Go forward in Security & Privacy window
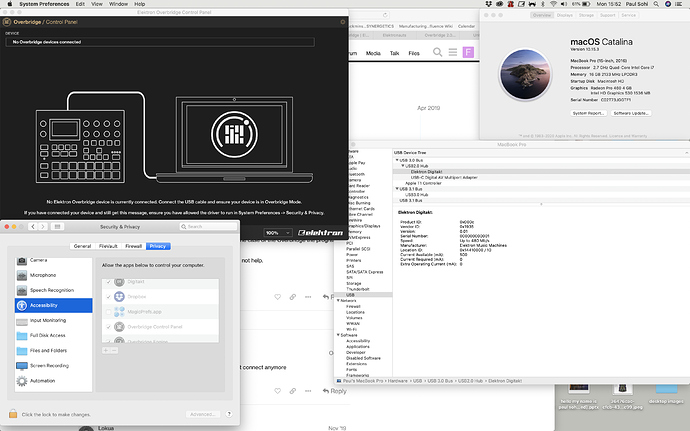Viewport: 690px width, 431px height. click(x=43, y=226)
